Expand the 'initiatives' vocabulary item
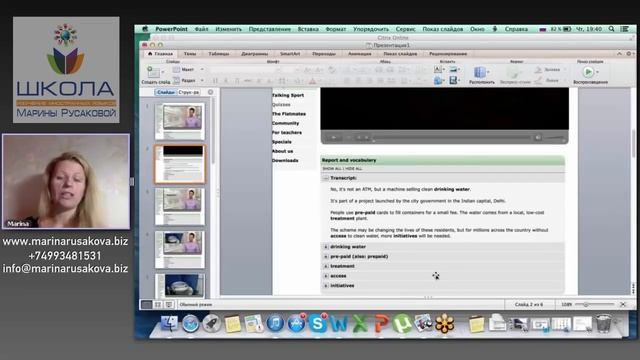 [x=326, y=286]
